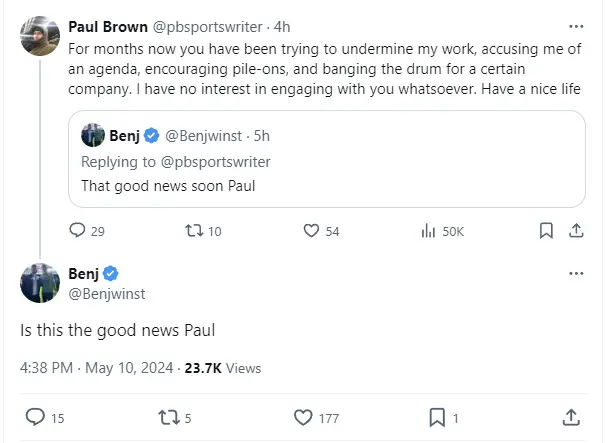
Task: Bookmark Benj's main tweet
Action: 436,416
